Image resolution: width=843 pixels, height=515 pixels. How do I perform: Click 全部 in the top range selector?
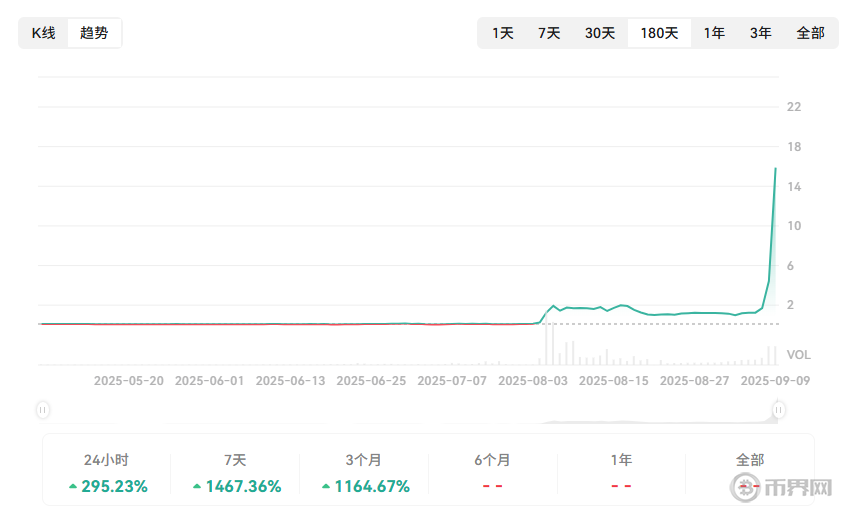click(810, 33)
